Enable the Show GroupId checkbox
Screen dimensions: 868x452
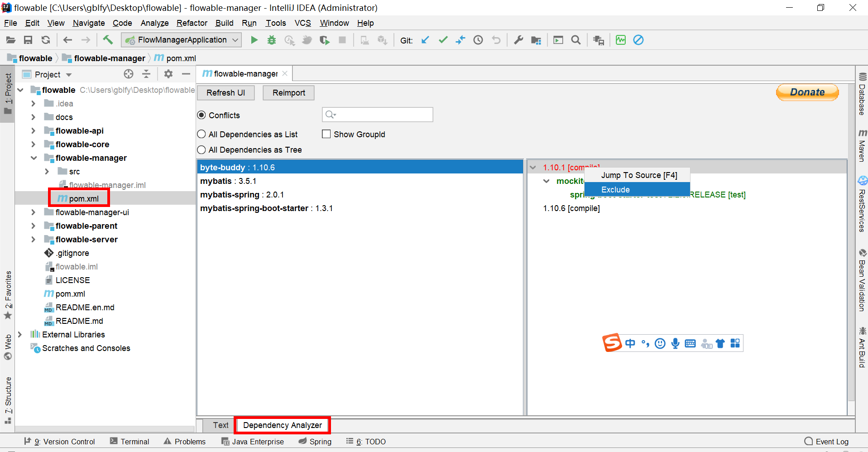[326, 134]
